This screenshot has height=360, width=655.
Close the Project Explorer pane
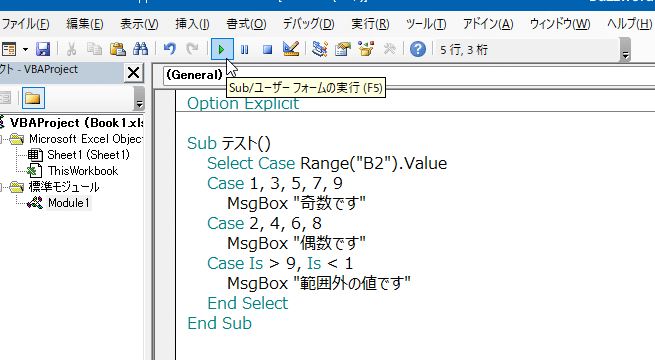point(134,73)
